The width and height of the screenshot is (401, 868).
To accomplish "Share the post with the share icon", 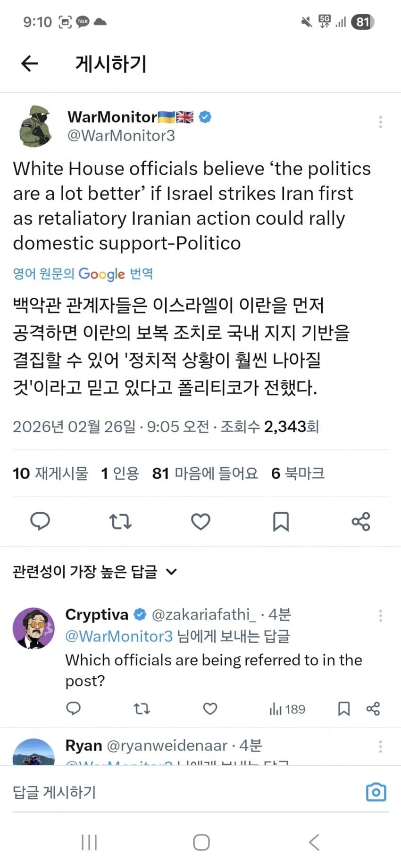I will tap(361, 522).
